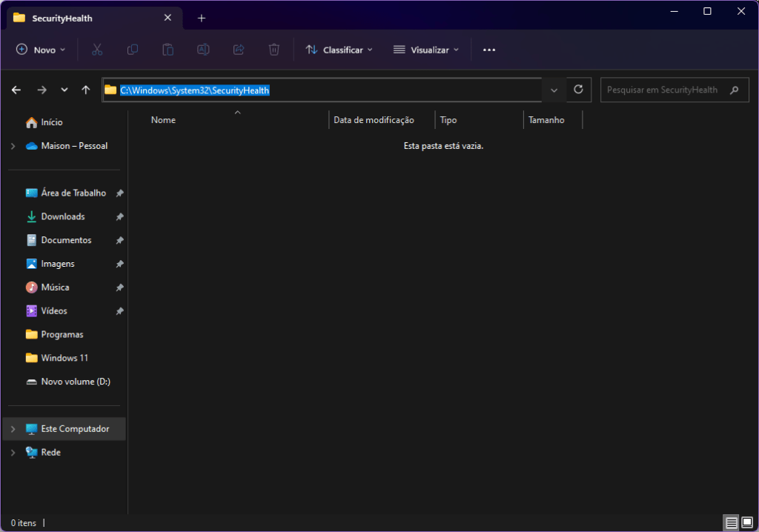Image resolution: width=759 pixels, height=532 pixels.
Task: Click the Rename icon in toolbar
Action: tap(203, 50)
